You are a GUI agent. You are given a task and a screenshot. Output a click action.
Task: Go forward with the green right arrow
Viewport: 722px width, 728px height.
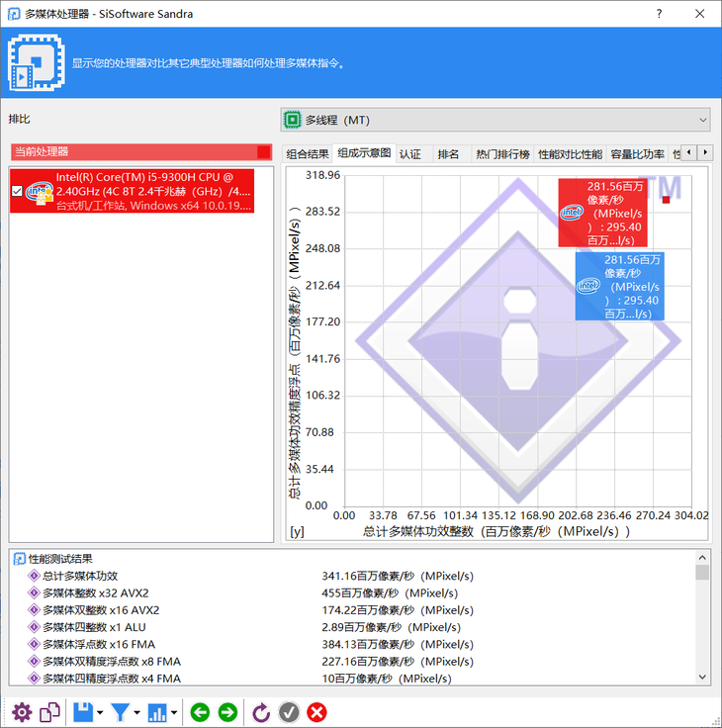coord(227,712)
